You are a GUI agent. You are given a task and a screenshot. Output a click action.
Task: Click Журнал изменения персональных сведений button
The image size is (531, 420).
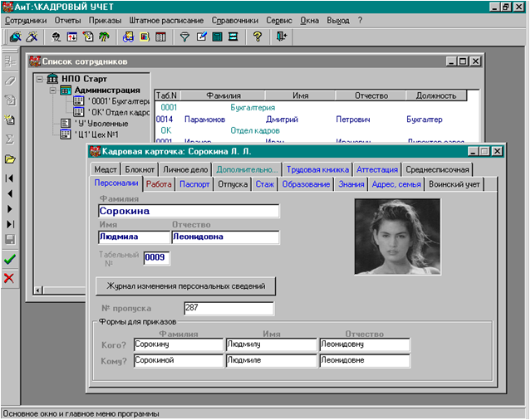[x=185, y=286]
